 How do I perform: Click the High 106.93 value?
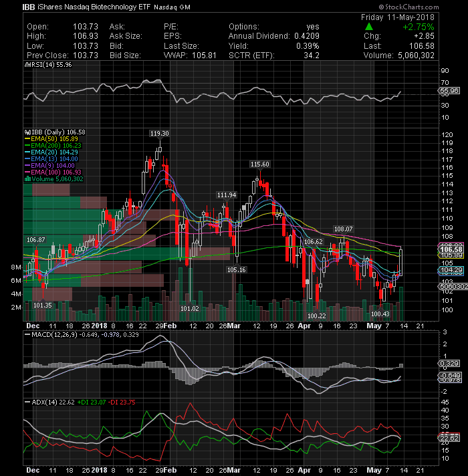click(86, 36)
